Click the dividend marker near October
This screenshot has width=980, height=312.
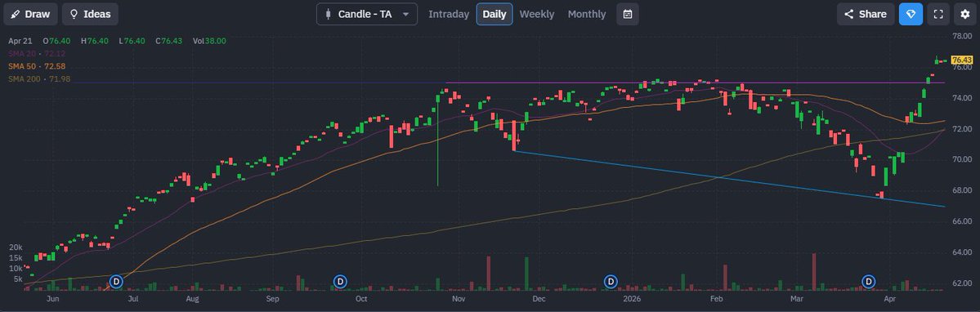click(340, 282)
